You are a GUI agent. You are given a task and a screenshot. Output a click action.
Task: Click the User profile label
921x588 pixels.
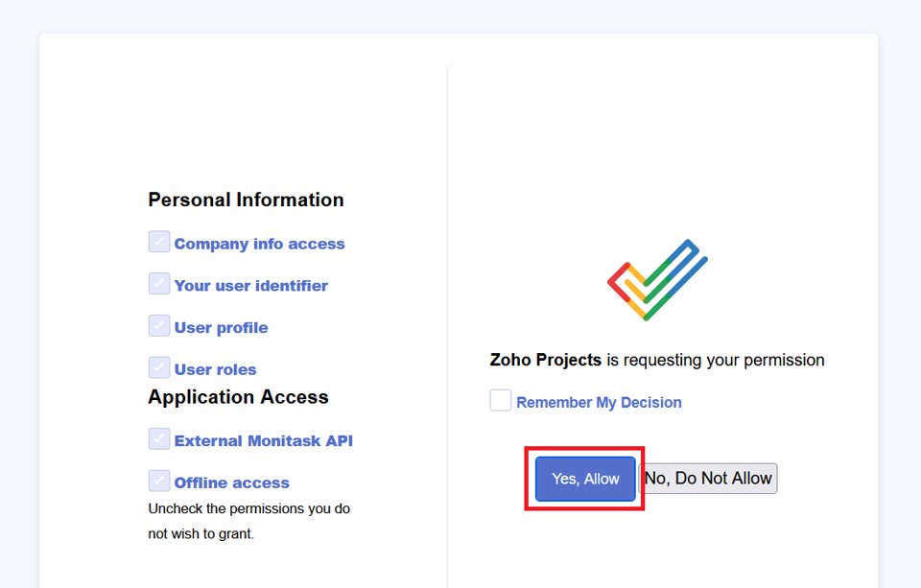[221, 328]
